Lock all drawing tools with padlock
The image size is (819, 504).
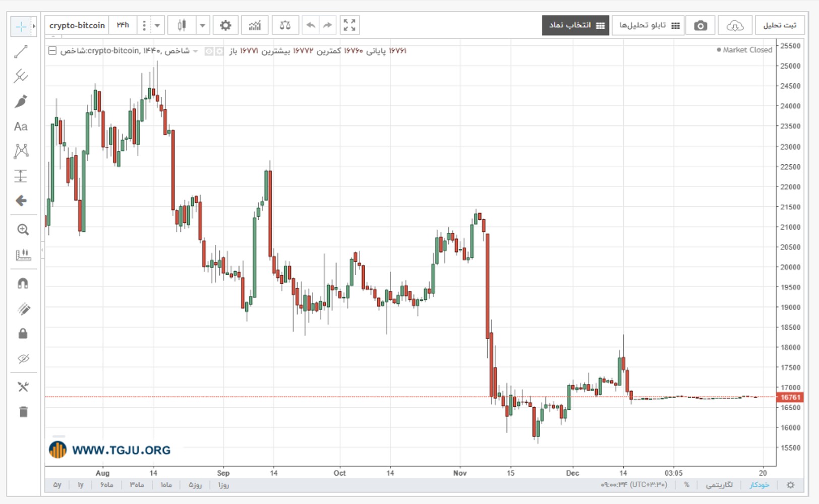[23, 334]
